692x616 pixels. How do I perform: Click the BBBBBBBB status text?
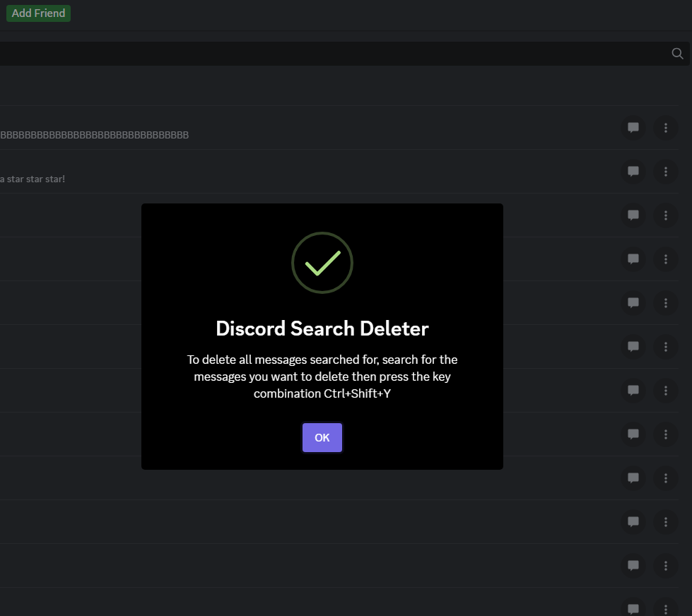point(95,135)
